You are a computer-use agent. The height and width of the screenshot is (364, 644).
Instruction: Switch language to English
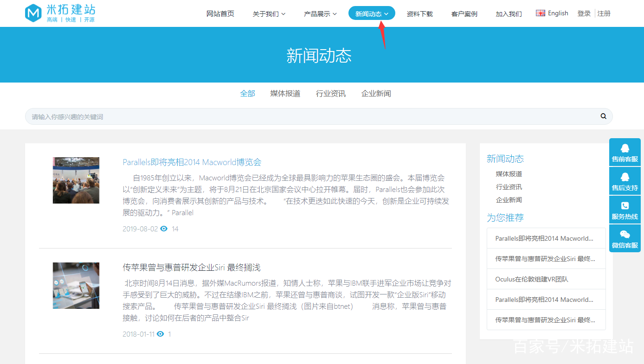coord(558,13)
